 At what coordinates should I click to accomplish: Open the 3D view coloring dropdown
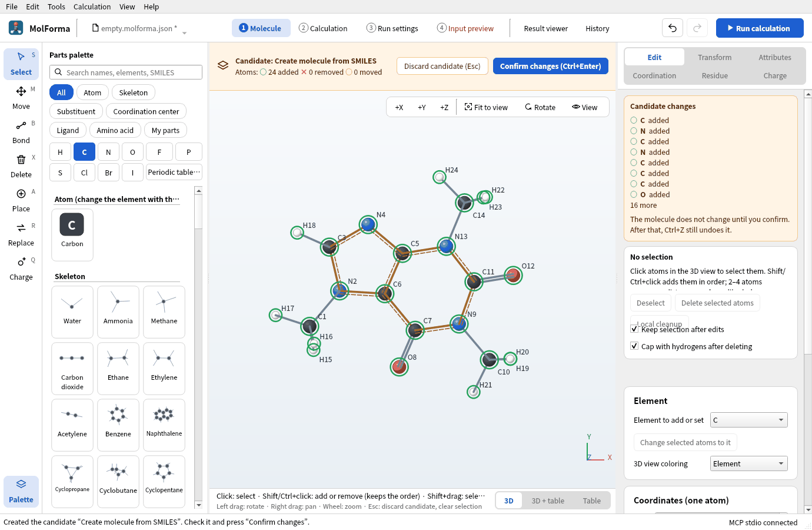(749, 463)
